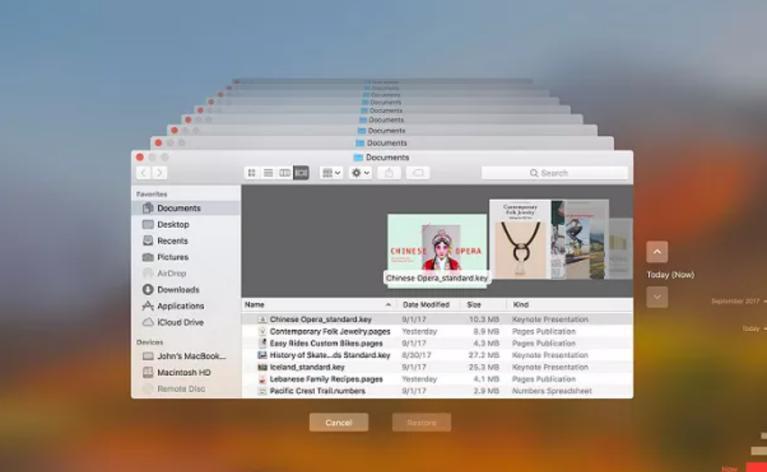Click Cancel to exit Time Machine
The width and height of the screenshot is (767, 472).
[x=338, y=423]
